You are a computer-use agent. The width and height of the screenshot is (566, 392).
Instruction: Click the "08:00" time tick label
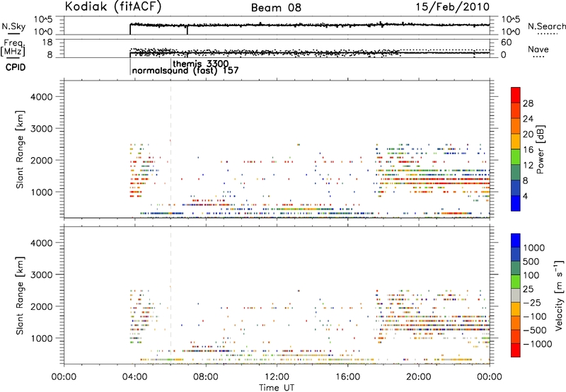(206, 377)
